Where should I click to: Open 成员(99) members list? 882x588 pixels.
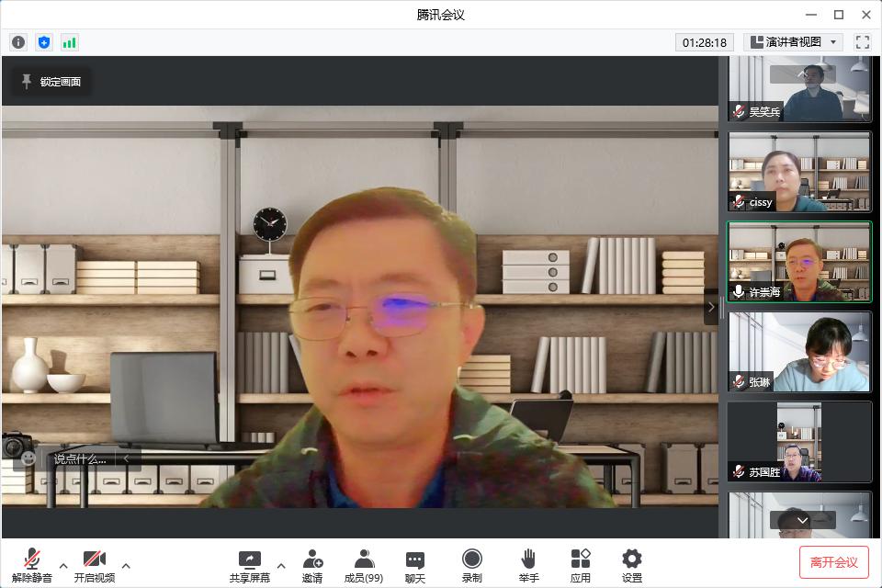364,565
